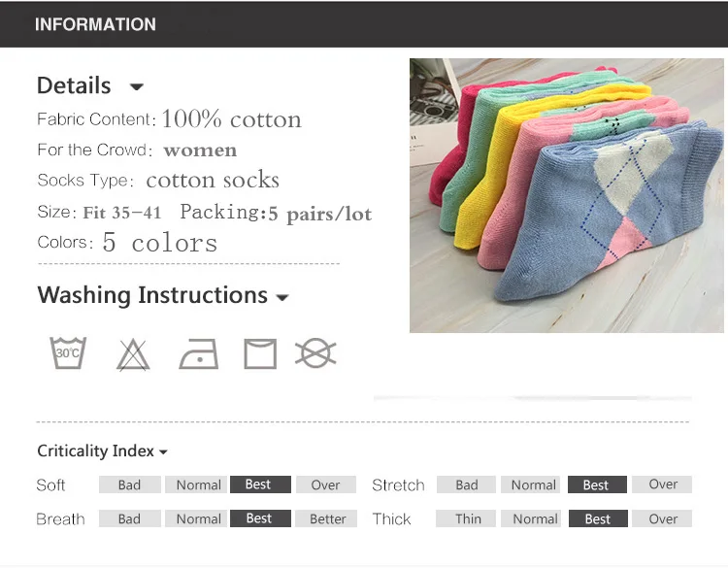Click the Criticality Index heading
Viewport: 728px width, 568px height.
coord(95,451)
